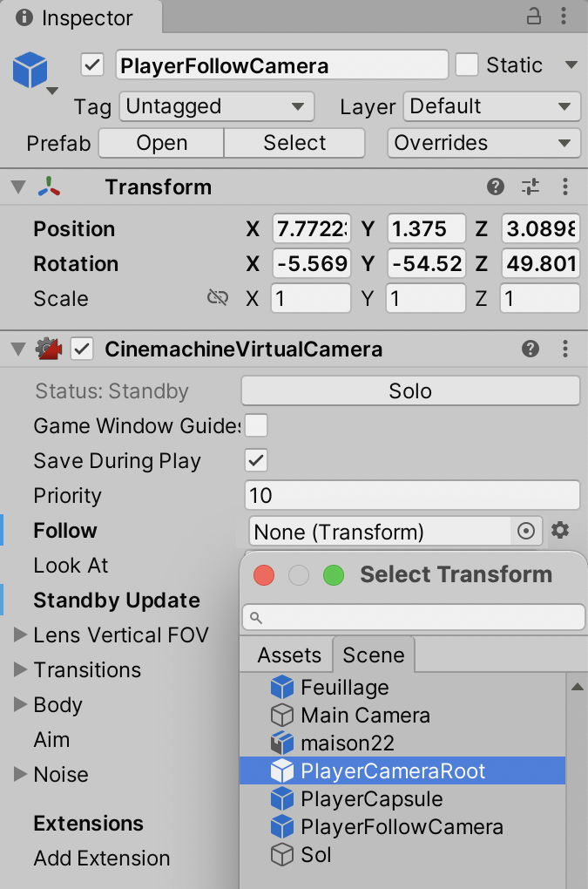This screenshot has width=588, height=889.
Task: Enable the Static checkbox
Action: [x=468, y=65]
